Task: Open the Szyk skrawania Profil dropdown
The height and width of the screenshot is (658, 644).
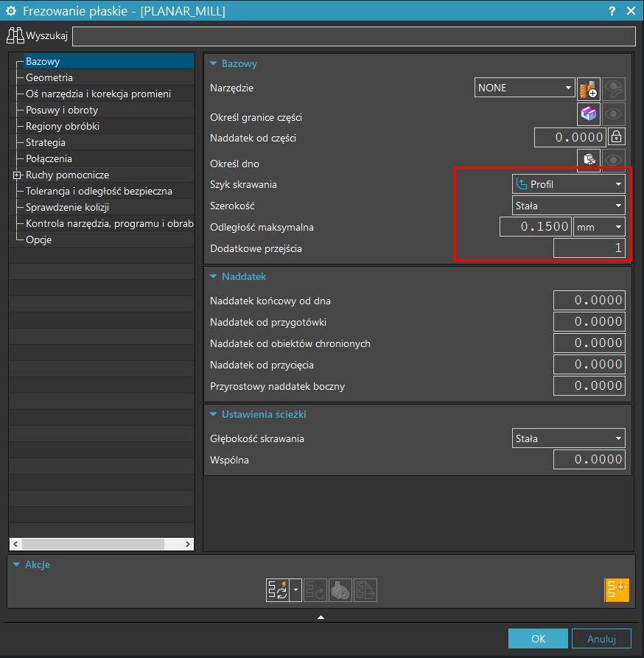Action: coord(568,184)
